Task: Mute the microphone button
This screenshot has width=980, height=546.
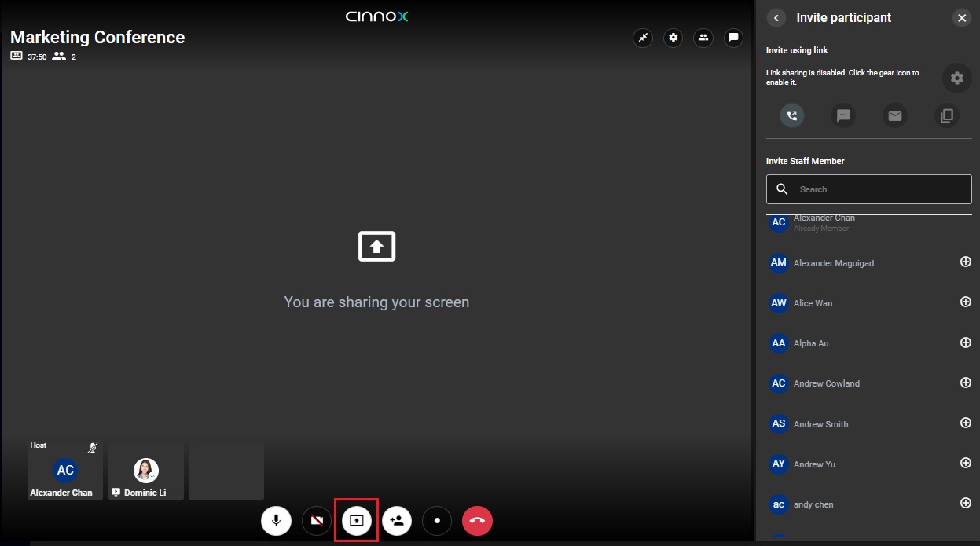Action: 277,520
